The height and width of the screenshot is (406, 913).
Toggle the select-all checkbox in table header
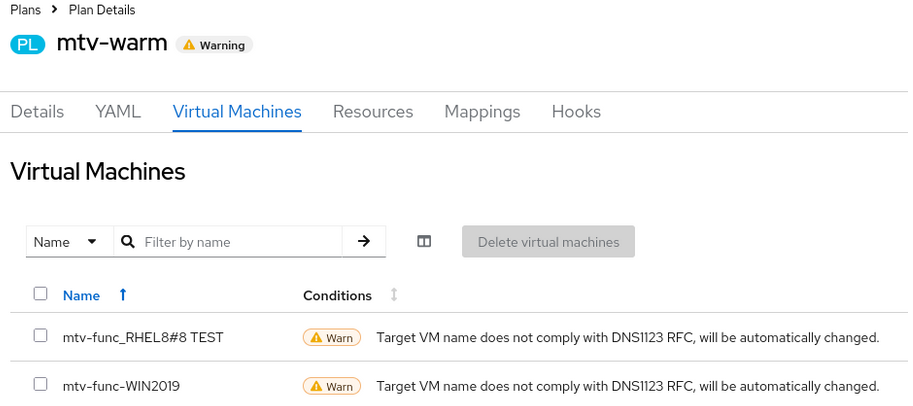[40, 294]
